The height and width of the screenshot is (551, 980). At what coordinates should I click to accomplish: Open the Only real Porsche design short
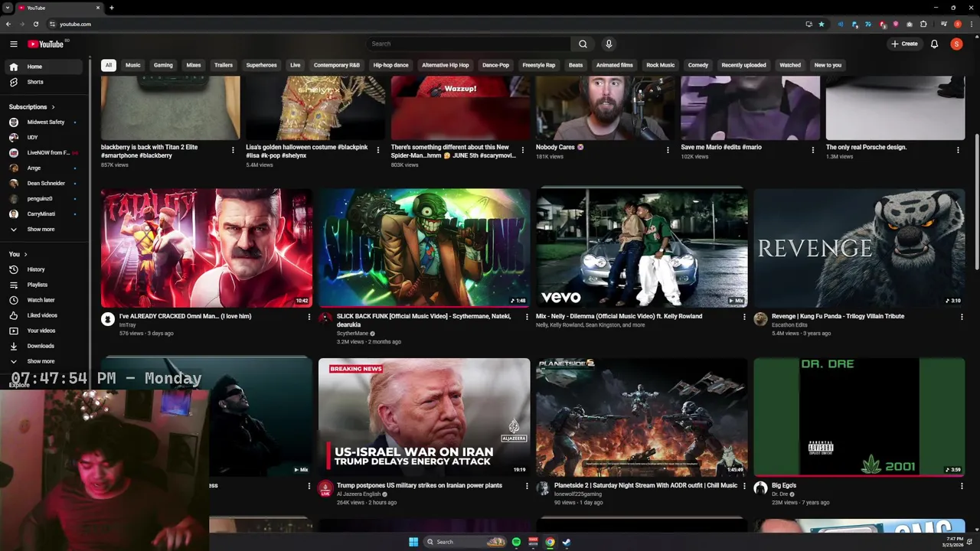(x=895, y=108)
